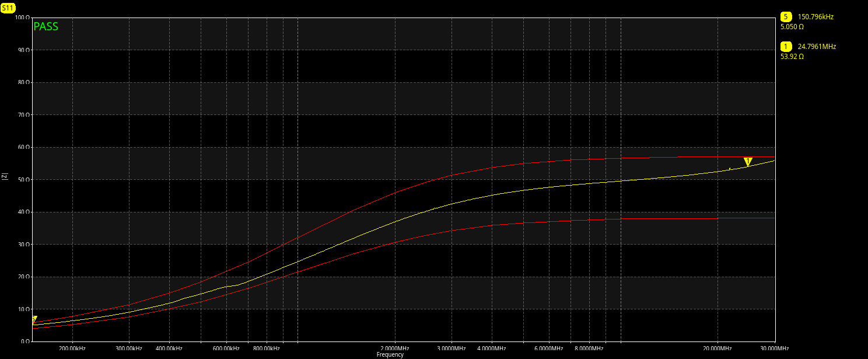
Task: Click the 200.00kHz frequency axis label
Action: point(72,348)
